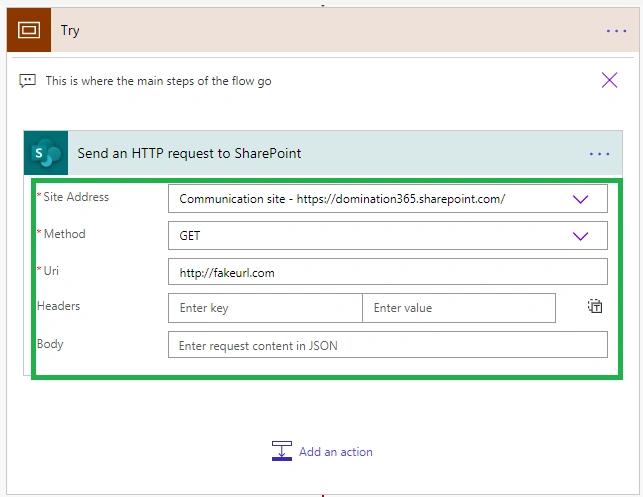
Task: Click the Try scope icon
Action: [29, 30]
